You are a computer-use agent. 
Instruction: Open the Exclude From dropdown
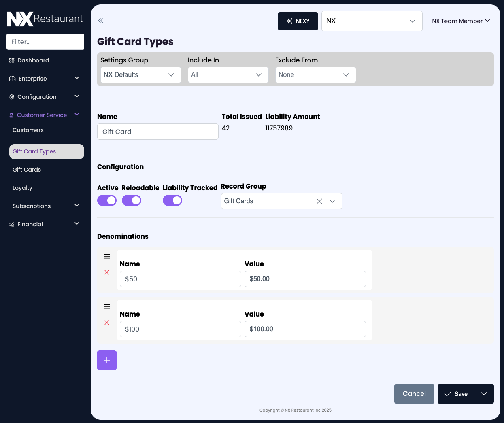point(315,75)
